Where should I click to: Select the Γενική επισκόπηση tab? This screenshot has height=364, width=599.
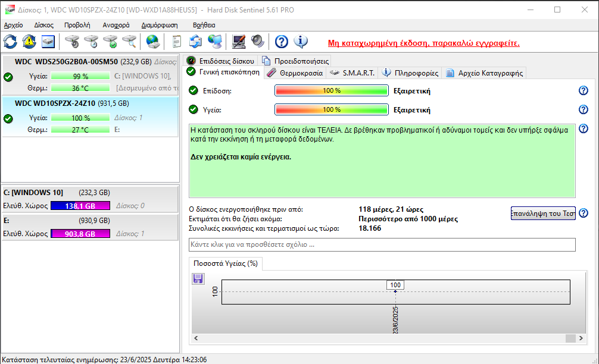pyautogui.click(x=223, y=72)
